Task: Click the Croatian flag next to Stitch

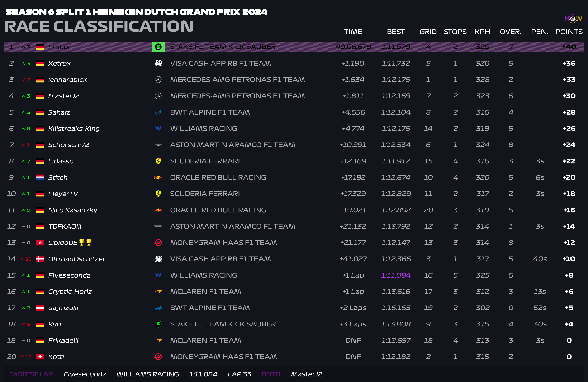Action: (40, 178)
